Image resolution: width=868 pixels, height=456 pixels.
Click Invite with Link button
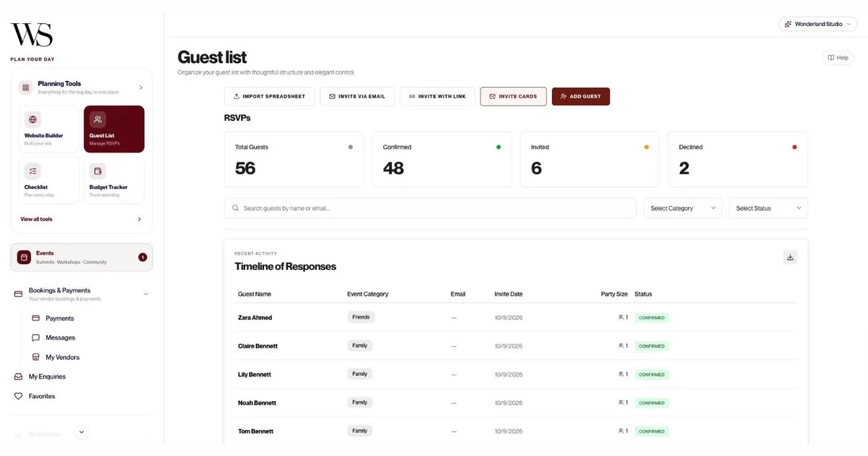[x=437, y=96]
